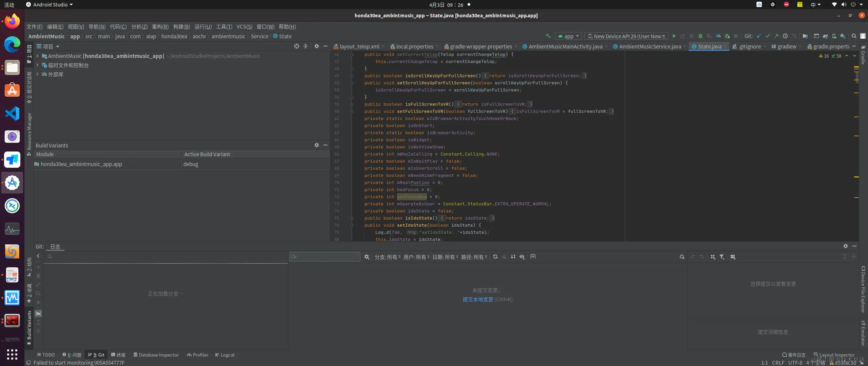Open the Logcat tool window button
This screenshot has height=366, width=868.
click(x=225, y=355)
